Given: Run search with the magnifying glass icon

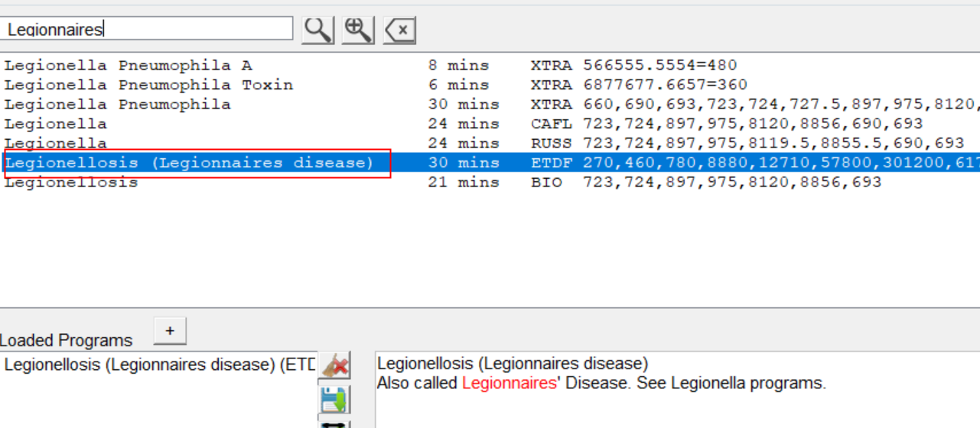Looking at the screenshot, I should click(317, 30).
